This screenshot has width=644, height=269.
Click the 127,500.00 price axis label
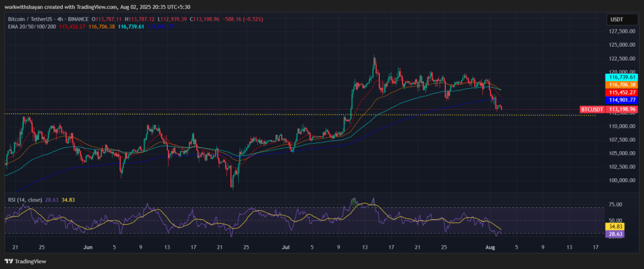(x=621, y=31)
